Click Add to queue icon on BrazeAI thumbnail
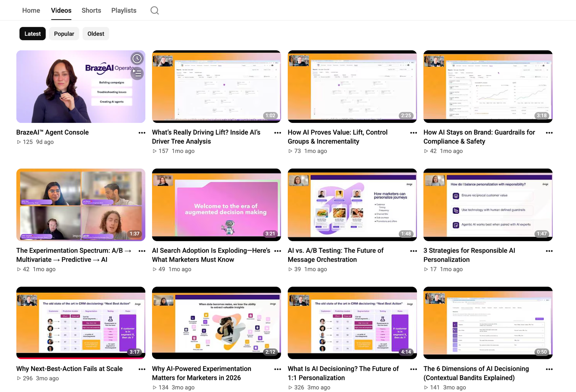The height and width of the screenshot is (392, 576). coord(137,73)
